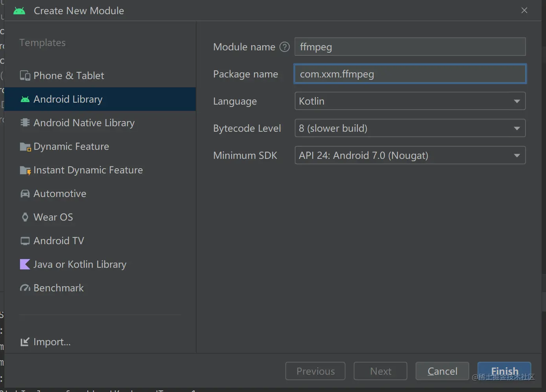Click the Automotive car icon
The image size is (546, 392).
(x=25, y=193)
